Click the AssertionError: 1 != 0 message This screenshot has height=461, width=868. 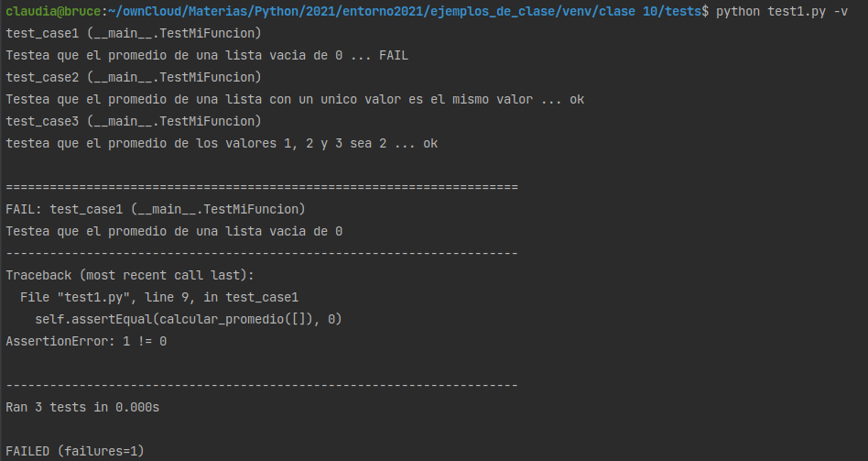86,341
